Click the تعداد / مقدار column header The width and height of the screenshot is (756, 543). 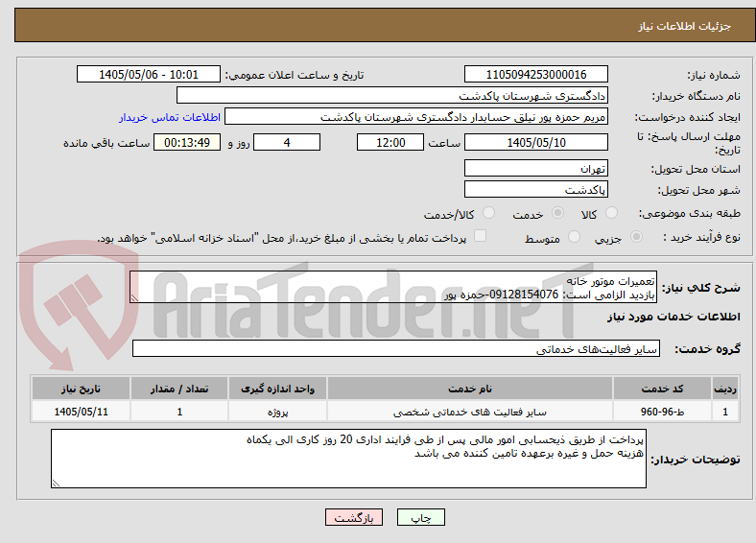point(179,389)
